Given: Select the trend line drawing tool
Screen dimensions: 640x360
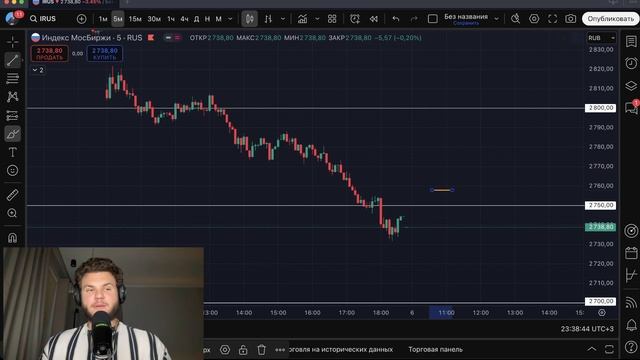Looking at the screenshot, I should coord(13,60).
